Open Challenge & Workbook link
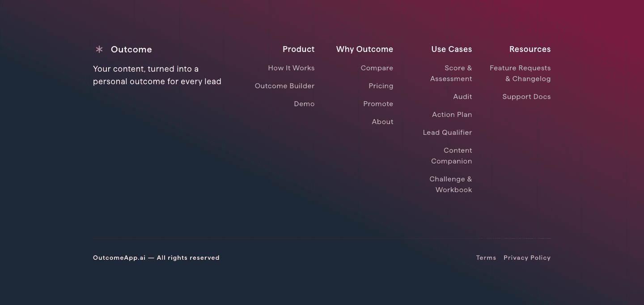This screenshot has width=644, height=305. coord(451,185)
